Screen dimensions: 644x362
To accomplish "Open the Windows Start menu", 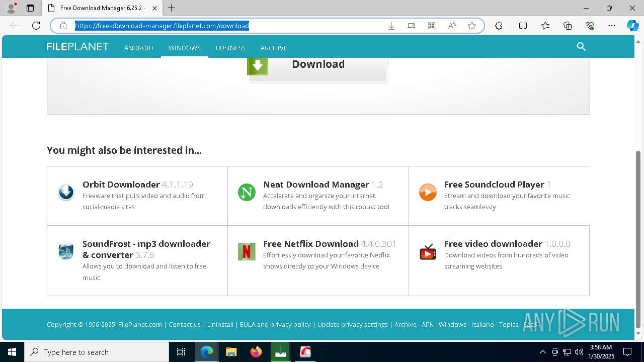I will [12, 352].
